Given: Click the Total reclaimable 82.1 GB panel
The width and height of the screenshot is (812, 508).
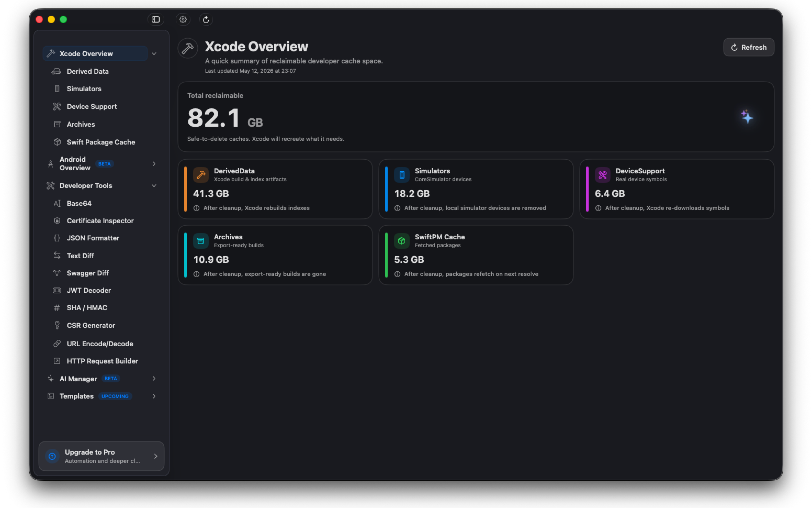Looking at the screenshot, I should tap(476, 117).
